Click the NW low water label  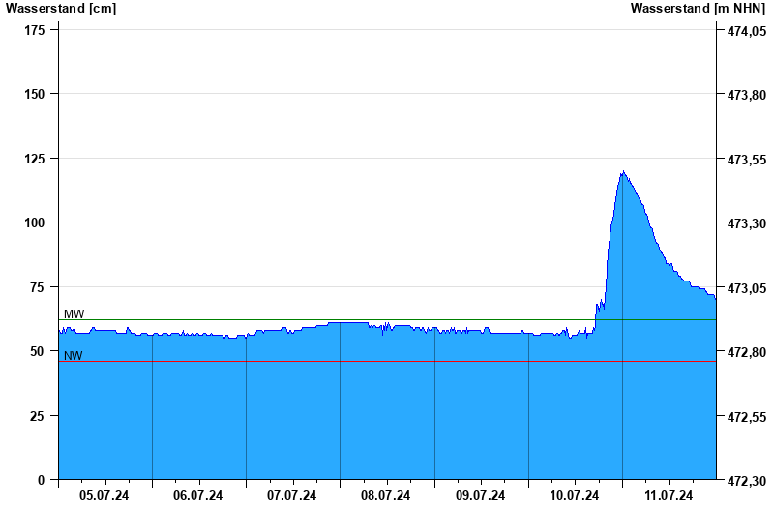point(74,356)
